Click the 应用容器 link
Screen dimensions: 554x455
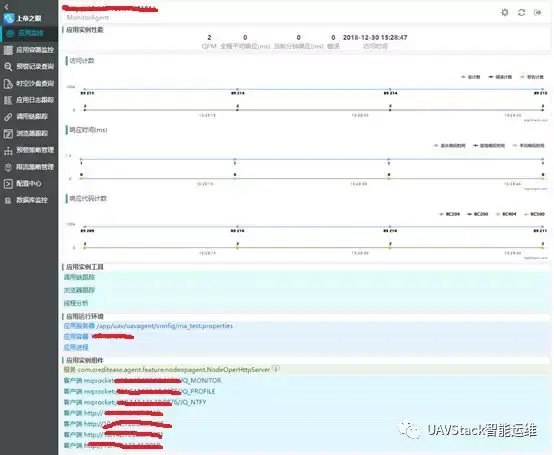tap(76, 337)
